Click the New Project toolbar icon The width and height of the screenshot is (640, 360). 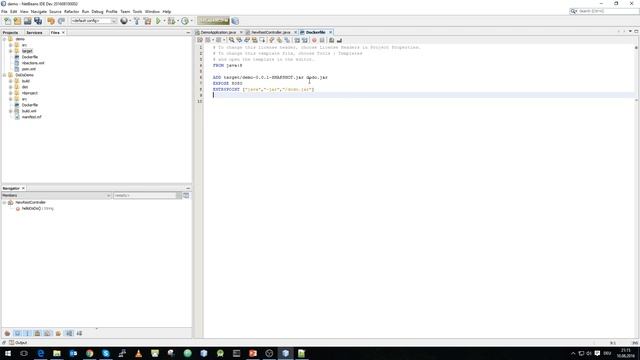[x=17, y=21]
